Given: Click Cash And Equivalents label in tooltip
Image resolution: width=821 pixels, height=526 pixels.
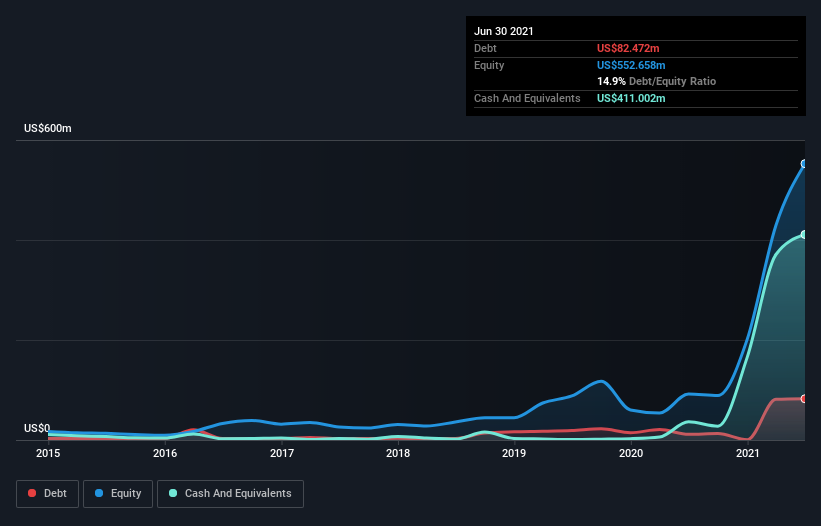Looking at the screenshot, I should (x=527, y=98).
